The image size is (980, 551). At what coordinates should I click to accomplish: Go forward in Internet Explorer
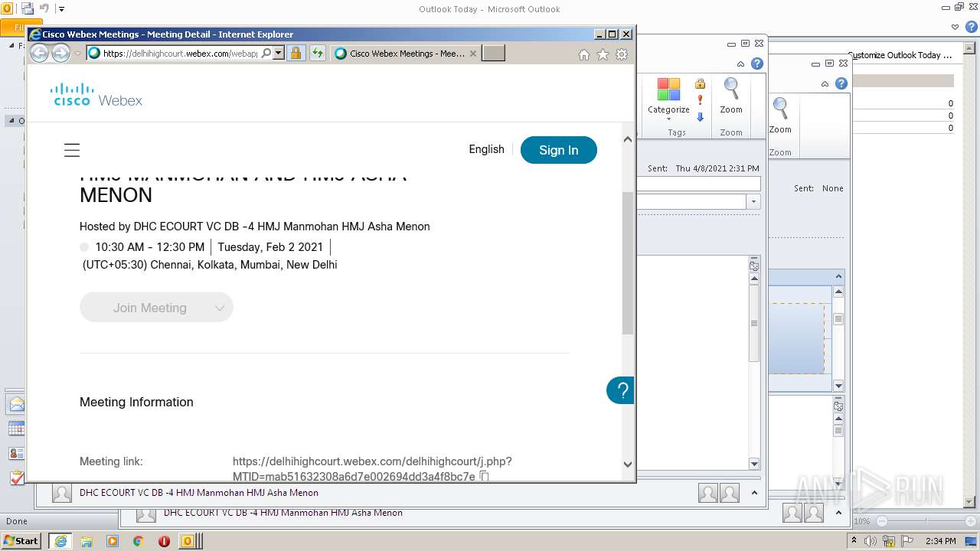(x=60, y=53)
